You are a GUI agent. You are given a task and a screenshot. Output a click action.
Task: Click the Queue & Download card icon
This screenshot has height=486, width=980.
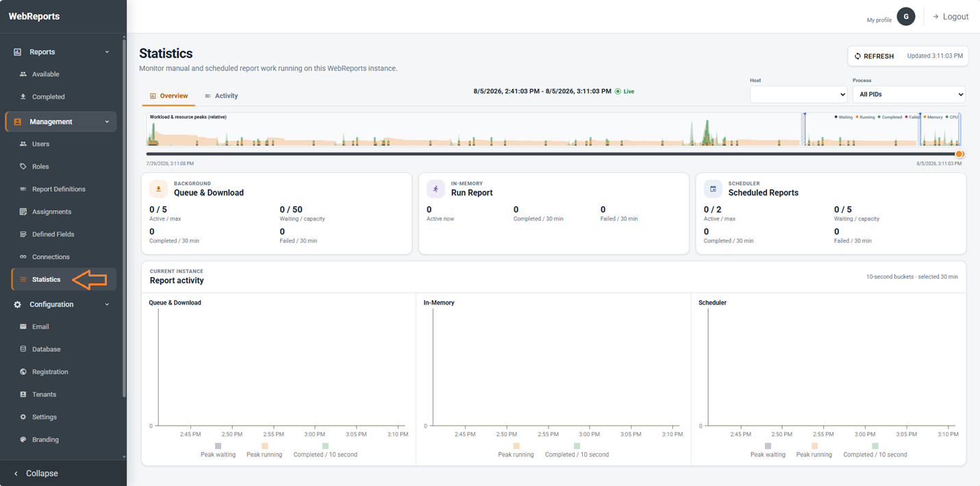click(159, 189)
